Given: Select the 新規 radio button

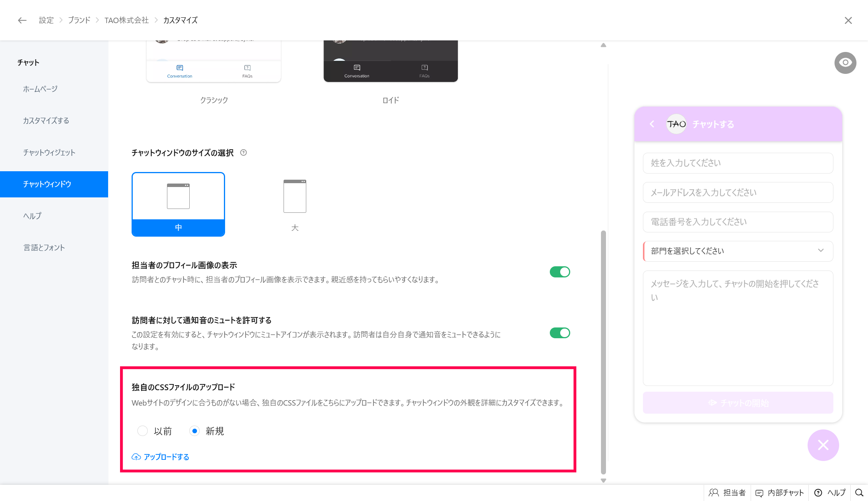Looking at the screenshot, I should tap(195, 431).
